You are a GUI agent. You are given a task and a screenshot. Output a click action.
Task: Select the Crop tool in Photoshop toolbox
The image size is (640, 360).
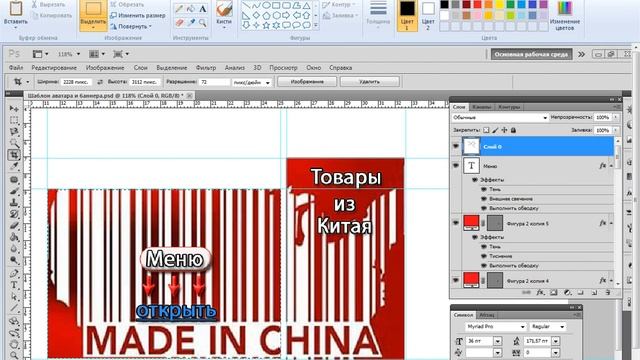click(x=14, y=155)
